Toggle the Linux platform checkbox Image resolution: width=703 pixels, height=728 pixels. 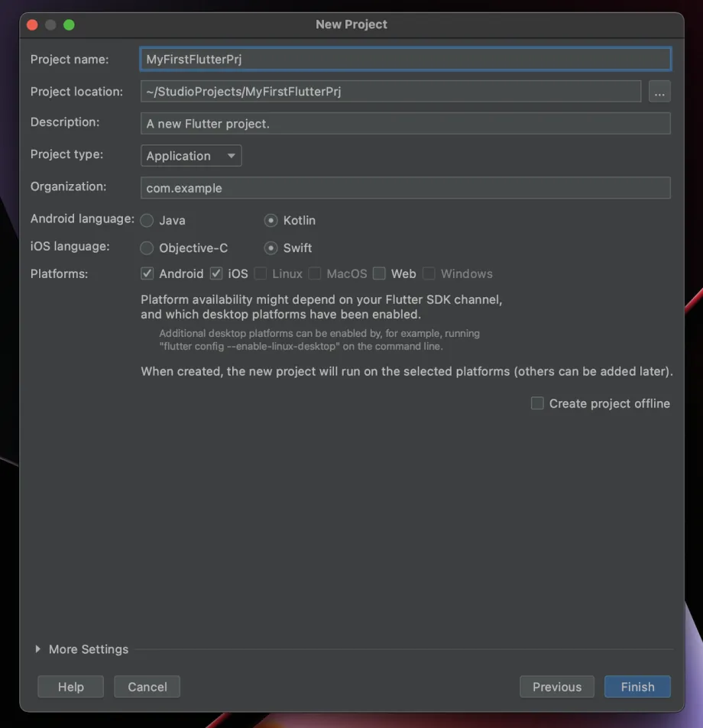261,273
